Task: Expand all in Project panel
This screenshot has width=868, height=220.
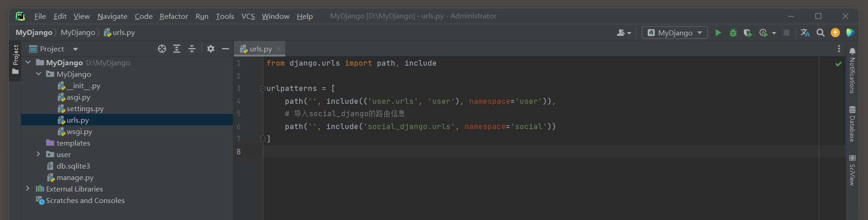Action: click(177, 49)
